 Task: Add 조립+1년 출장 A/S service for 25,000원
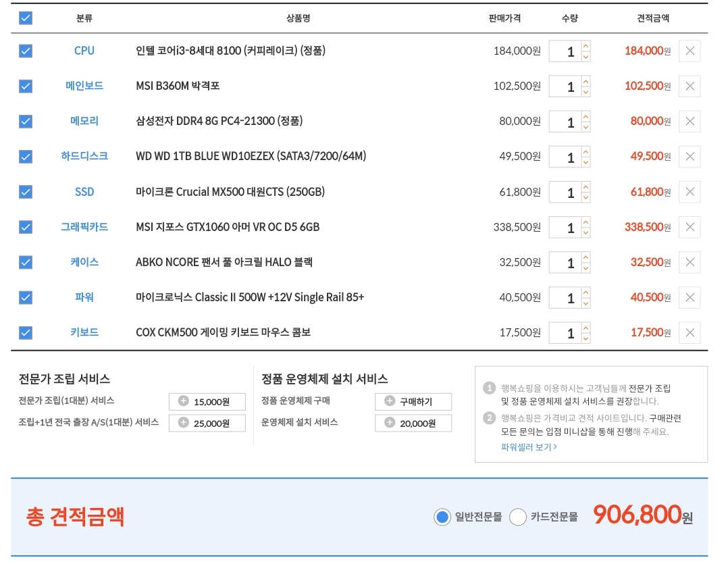click(x=207, y=423)
